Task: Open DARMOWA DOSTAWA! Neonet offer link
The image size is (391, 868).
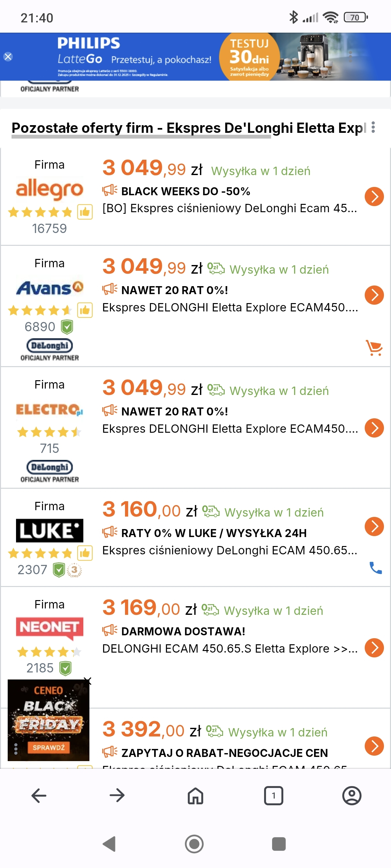Action: [183, 631]
